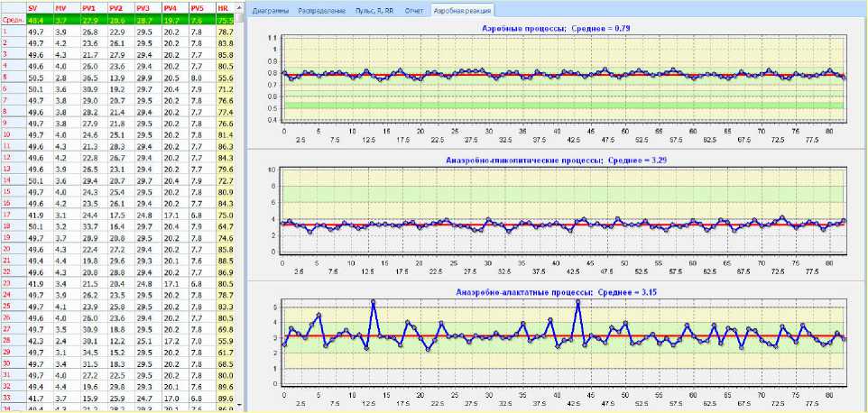868x413 pixels.
Task: Click the red mean line in aerobic chart
Action: [562, 75]
